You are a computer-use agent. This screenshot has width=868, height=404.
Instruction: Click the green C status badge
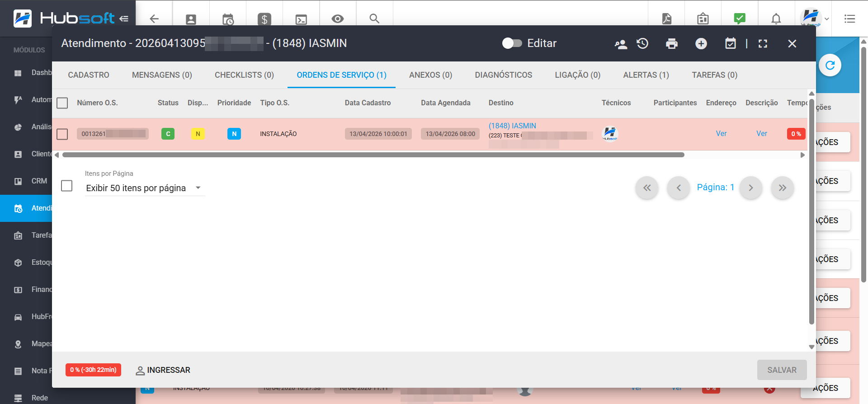tap(168, 134)
